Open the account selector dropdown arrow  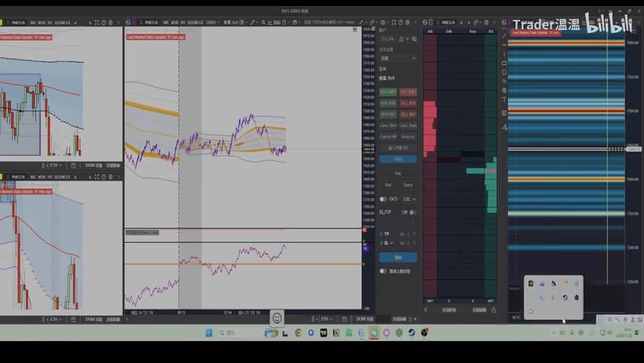click(407, 39)
